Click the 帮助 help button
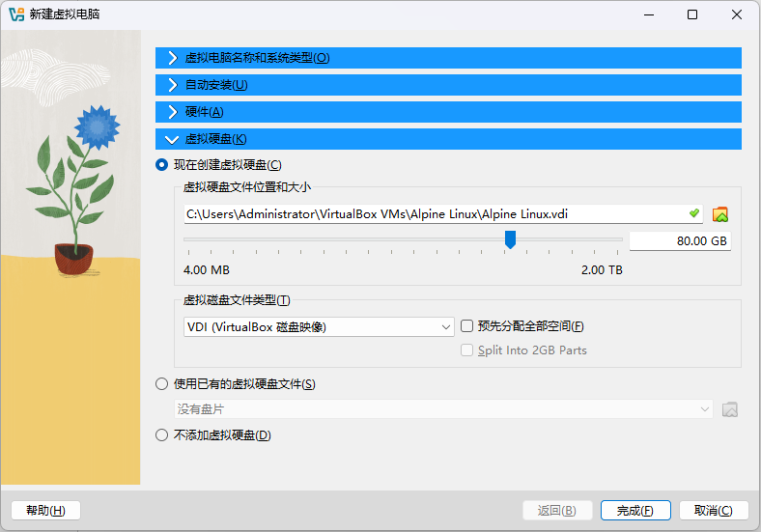The width and height of the screenshot is (761, 532). [45, 510]
